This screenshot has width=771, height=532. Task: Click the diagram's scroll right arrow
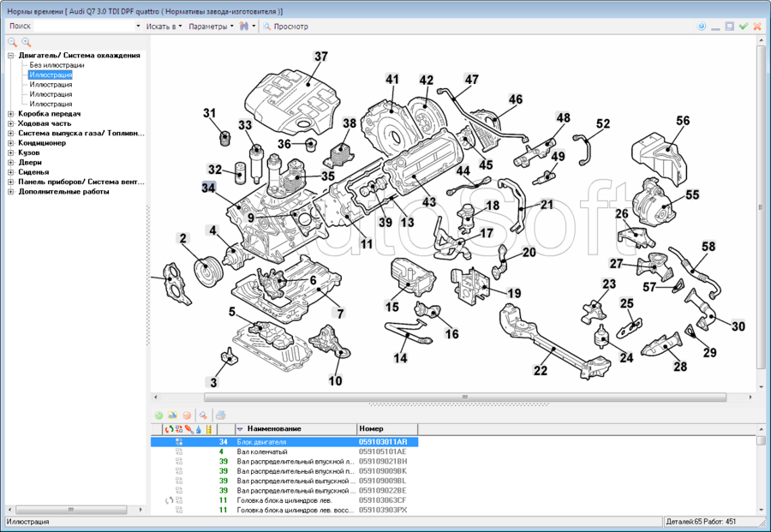point(750,397)
